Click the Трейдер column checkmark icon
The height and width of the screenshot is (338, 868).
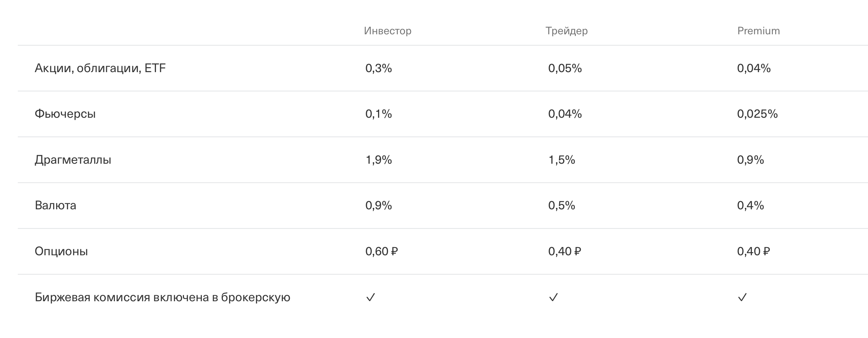tap(553, 297)
